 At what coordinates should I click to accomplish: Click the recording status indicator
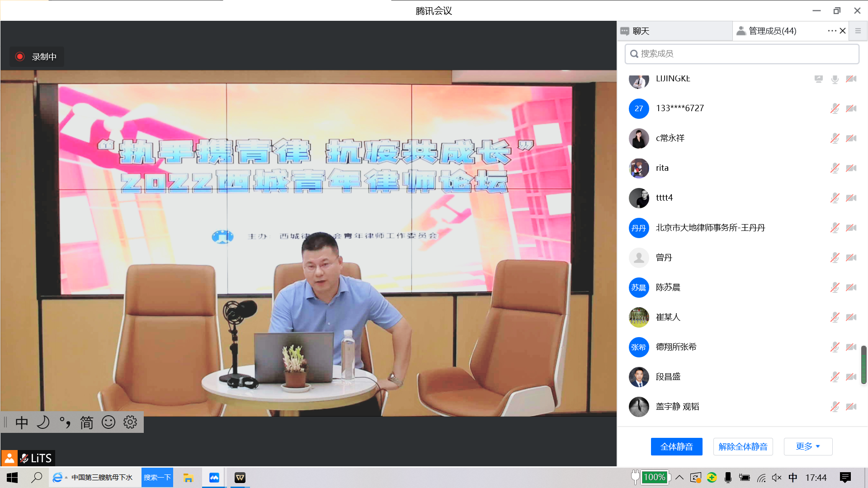click(37, 57)
